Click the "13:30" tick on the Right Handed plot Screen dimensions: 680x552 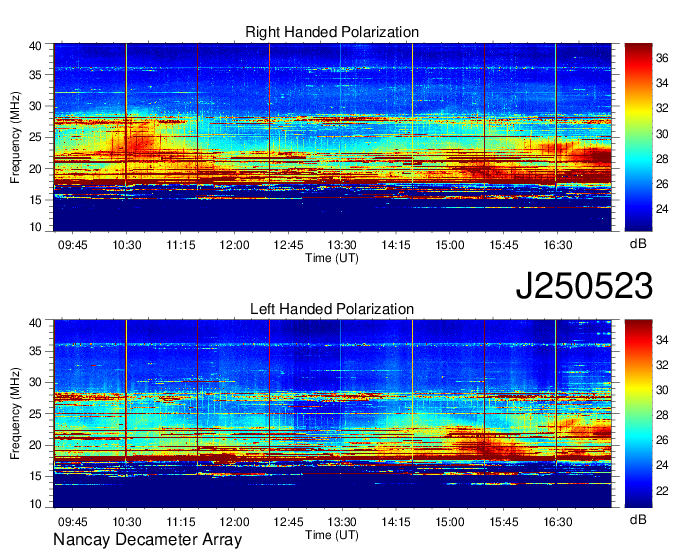pyautogui.click(x=342, y=245)
